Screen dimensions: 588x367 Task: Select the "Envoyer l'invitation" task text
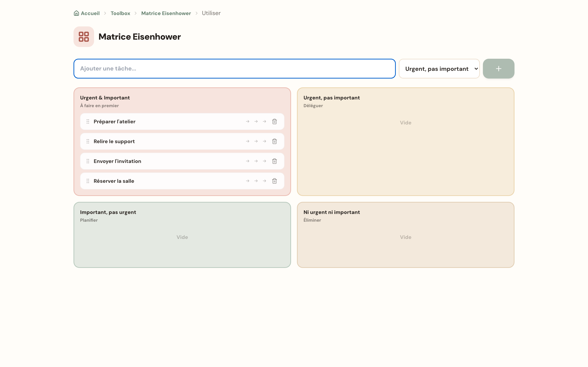(x=117, y=161)
